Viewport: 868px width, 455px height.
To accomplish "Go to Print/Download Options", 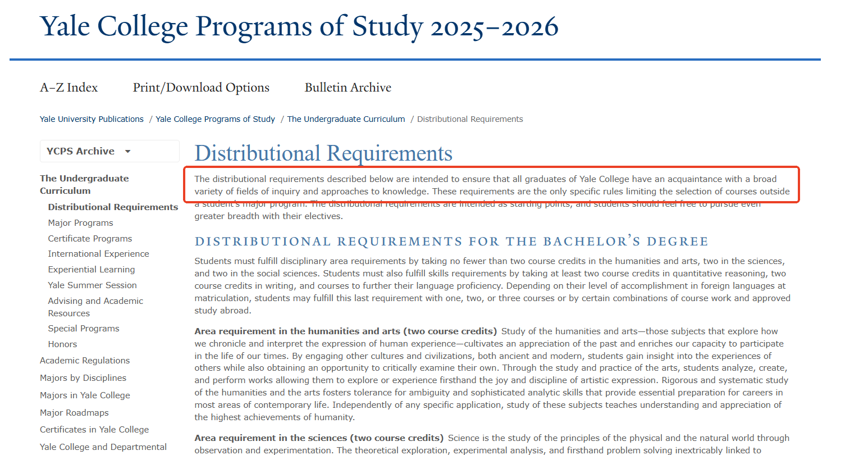I will click(201, 88).
